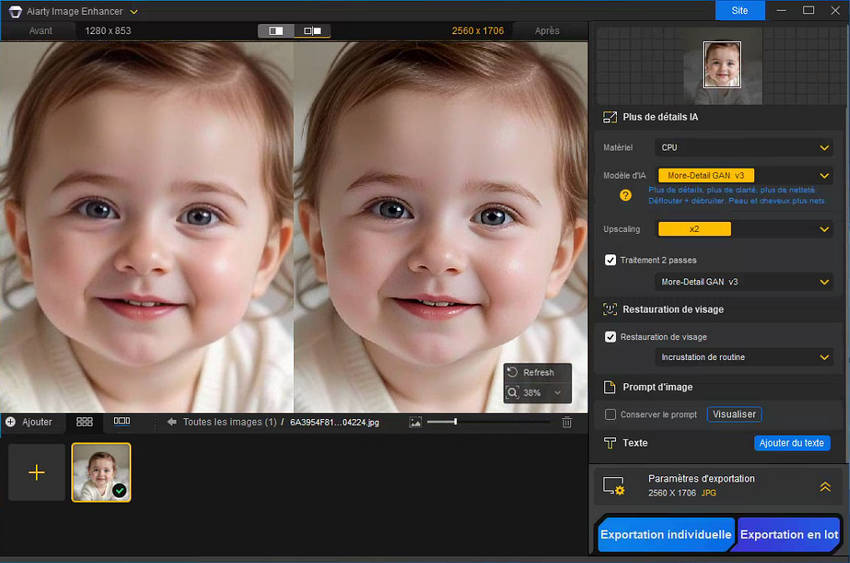Open the second pass More-Detail GAN v3 dropdown

(744, 282)
